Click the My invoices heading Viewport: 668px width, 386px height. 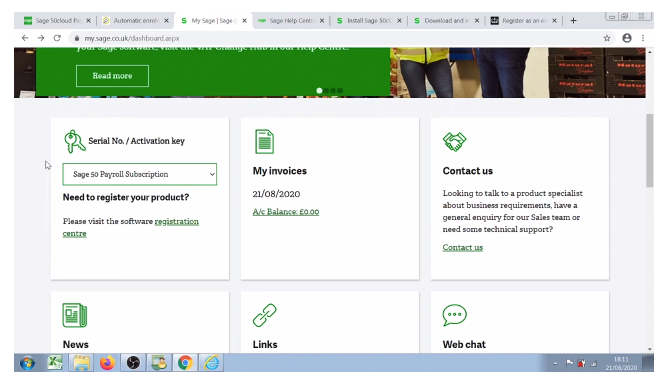279,171
